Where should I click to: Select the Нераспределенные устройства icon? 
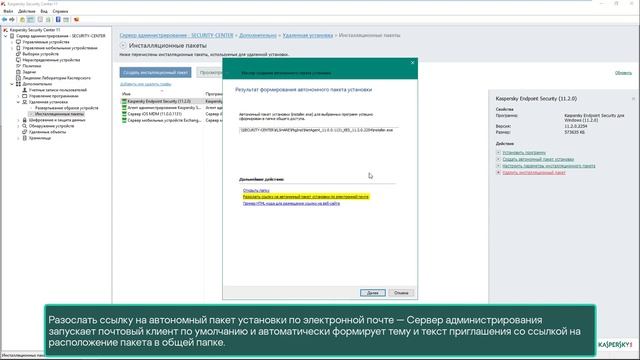pyautogui.click(x=18, y=60)
